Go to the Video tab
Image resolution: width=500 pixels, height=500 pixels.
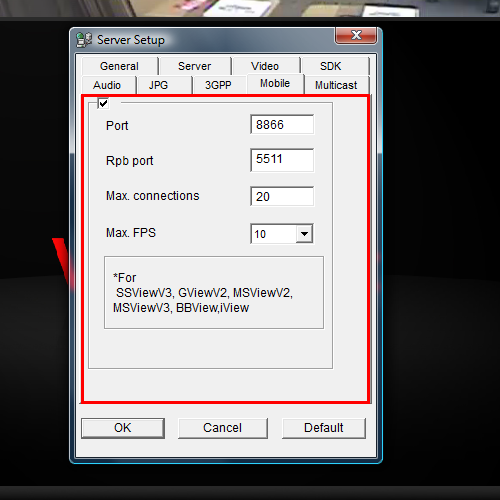click(265, 66)
